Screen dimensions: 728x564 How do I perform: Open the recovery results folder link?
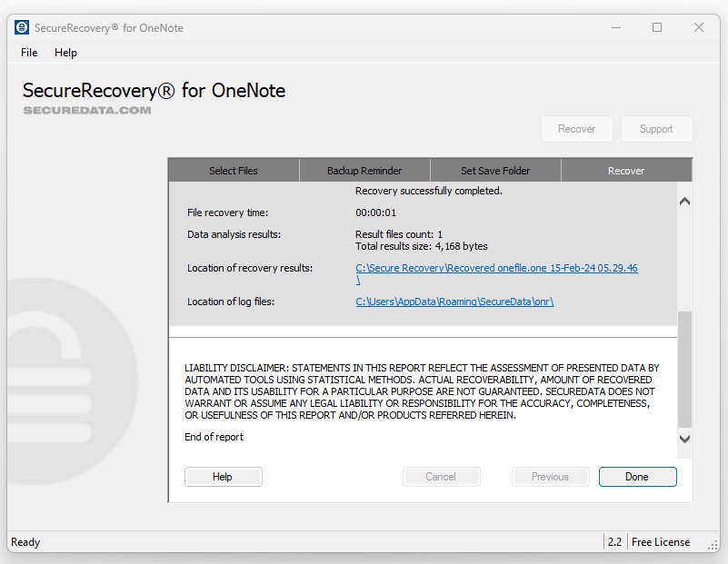(x=496, y=268)
